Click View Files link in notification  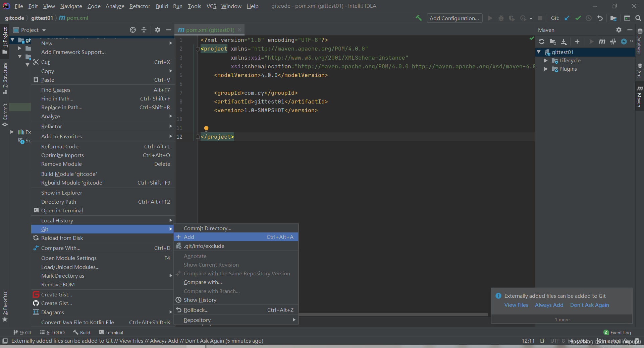pyautogui.click(x=516, y=305)
